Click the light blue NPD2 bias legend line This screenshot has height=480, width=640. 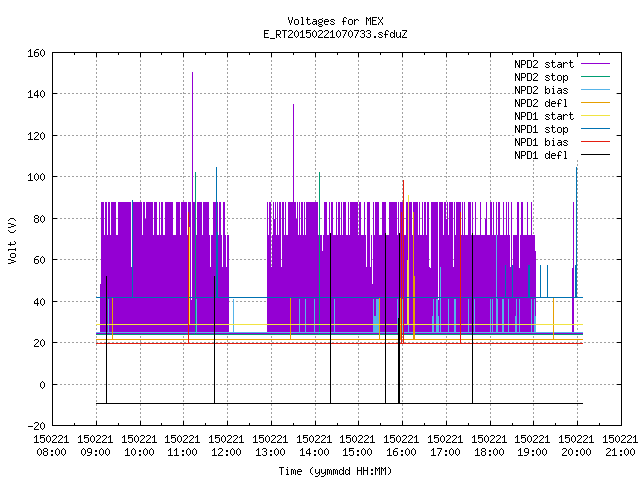(x=595, y=90)
